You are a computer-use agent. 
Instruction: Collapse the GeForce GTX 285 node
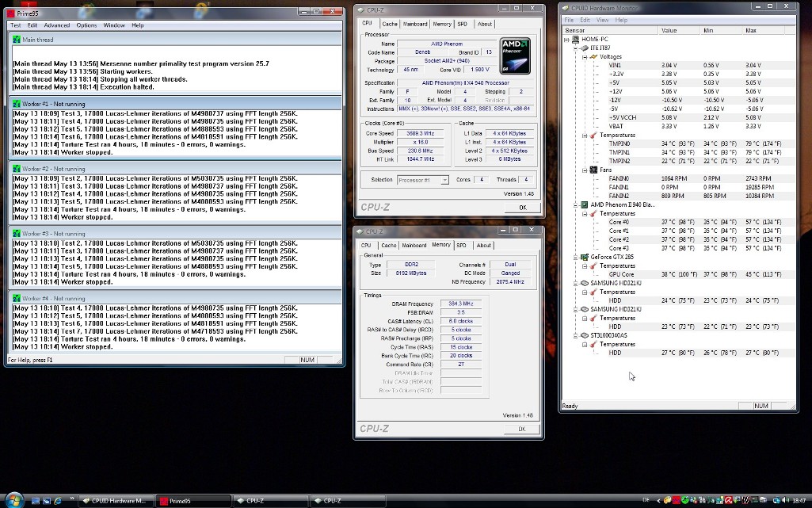(576, 257)
